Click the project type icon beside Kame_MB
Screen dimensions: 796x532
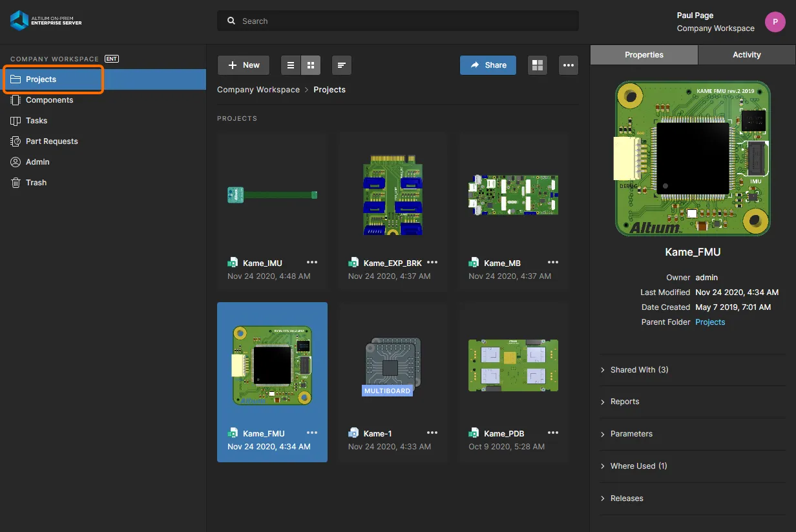[x=474, y=263]
